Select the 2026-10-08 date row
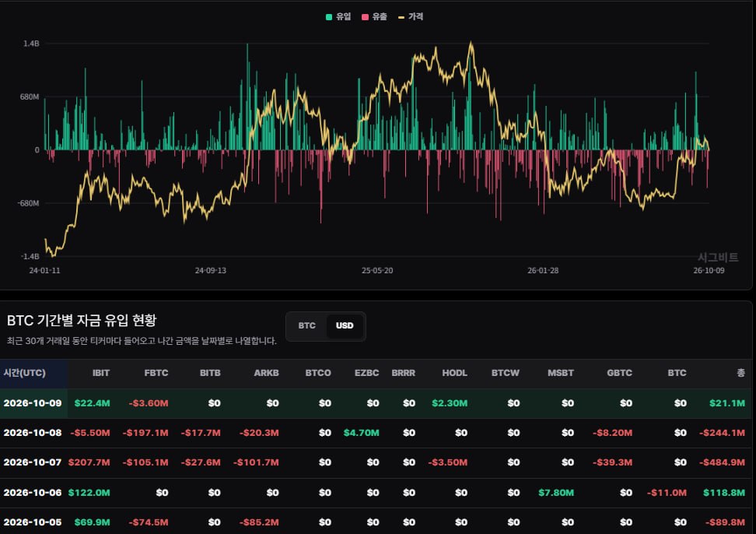 click(376, 433)
